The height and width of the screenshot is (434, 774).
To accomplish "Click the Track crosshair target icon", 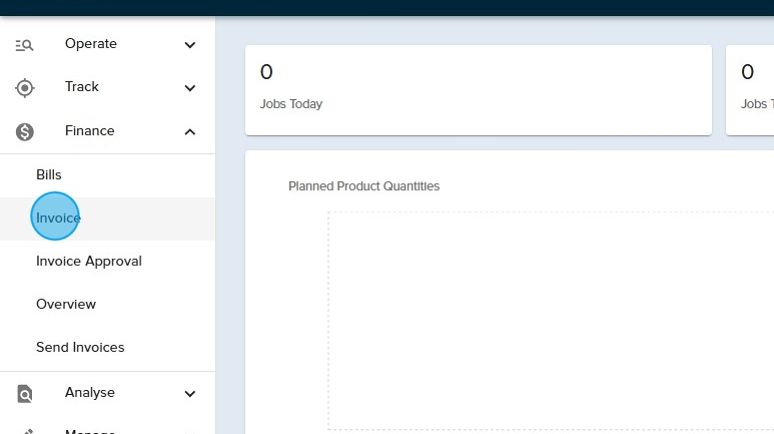I will tap(25, 88).
